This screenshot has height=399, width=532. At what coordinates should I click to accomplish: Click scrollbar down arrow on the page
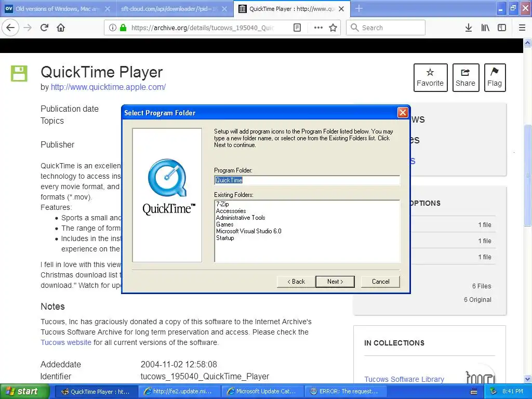528,379
